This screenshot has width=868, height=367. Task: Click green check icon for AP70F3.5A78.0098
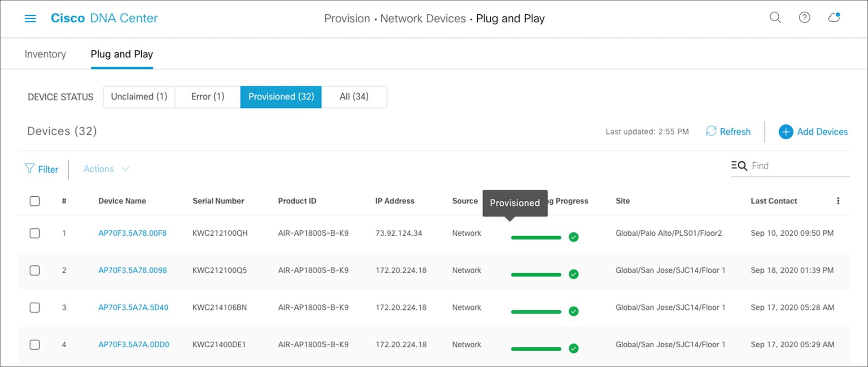tap(573, 274)
